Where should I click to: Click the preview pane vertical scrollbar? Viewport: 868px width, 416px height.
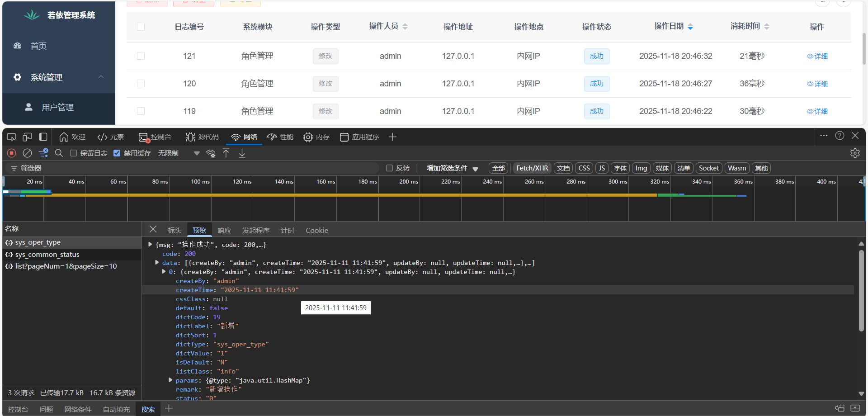tap(861, 291)
